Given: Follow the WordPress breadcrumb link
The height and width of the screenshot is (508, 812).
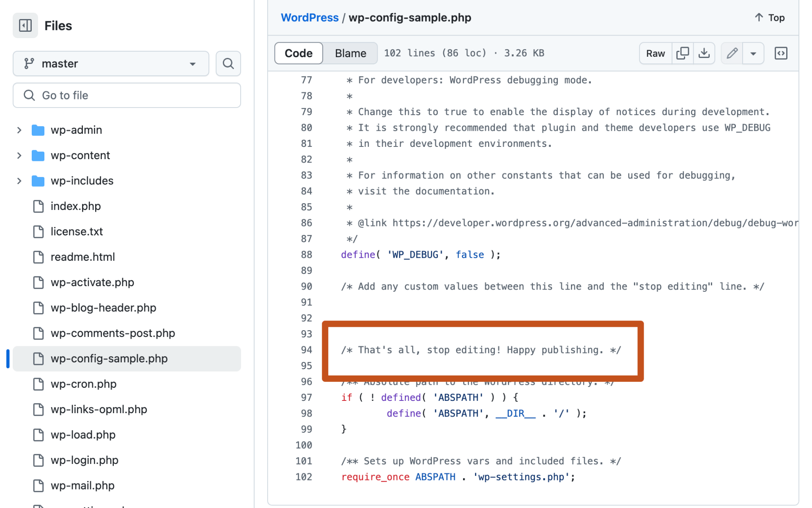Looking at the screenshot, I should [x=309, y=17].
